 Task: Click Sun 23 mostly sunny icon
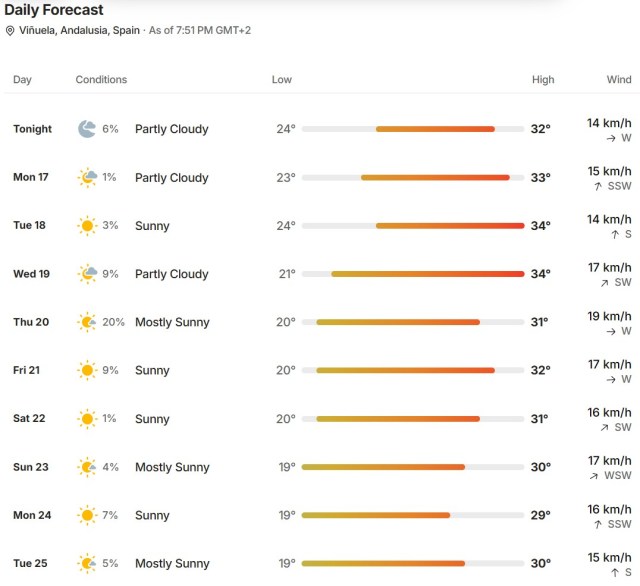point(87,467)
